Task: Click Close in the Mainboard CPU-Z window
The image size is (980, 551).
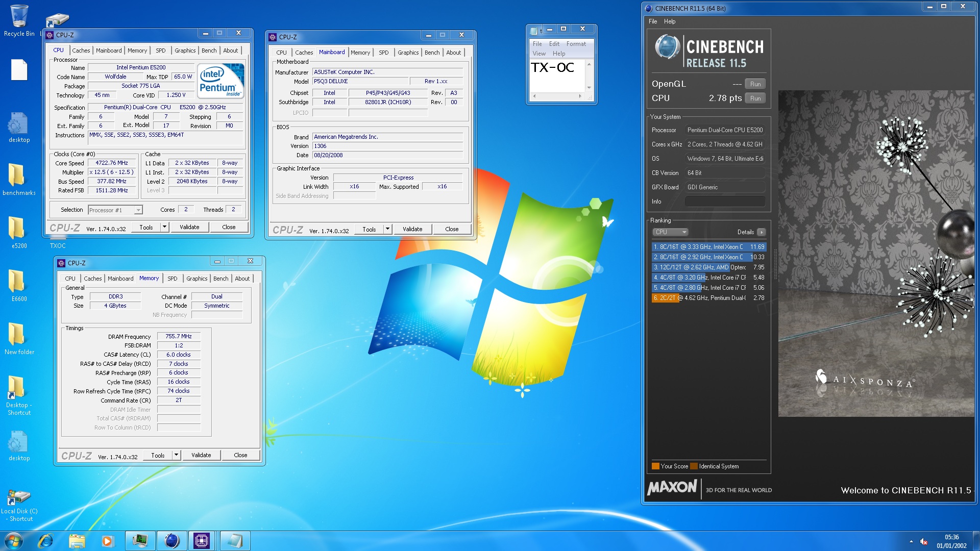Action: 452,229
